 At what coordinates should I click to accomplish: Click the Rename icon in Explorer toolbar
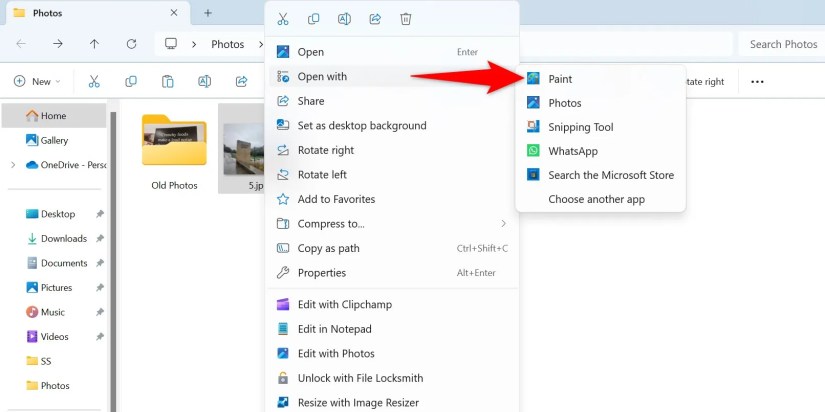pyautogui.click(x=204, y=82)
